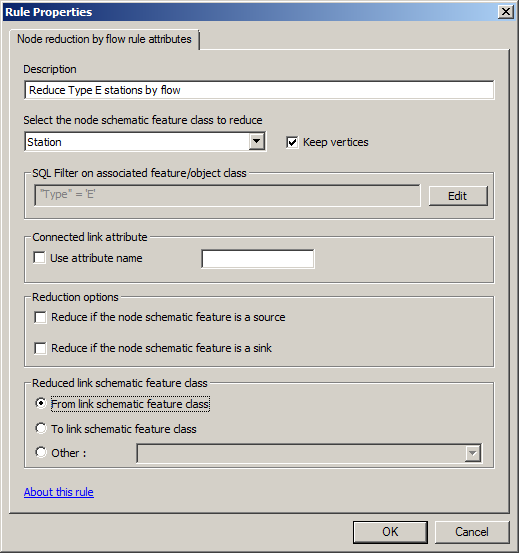Click the Description field reading Reduce Type E stations by flow
Viewport: 519px width, 553px height.
(259, 90)
